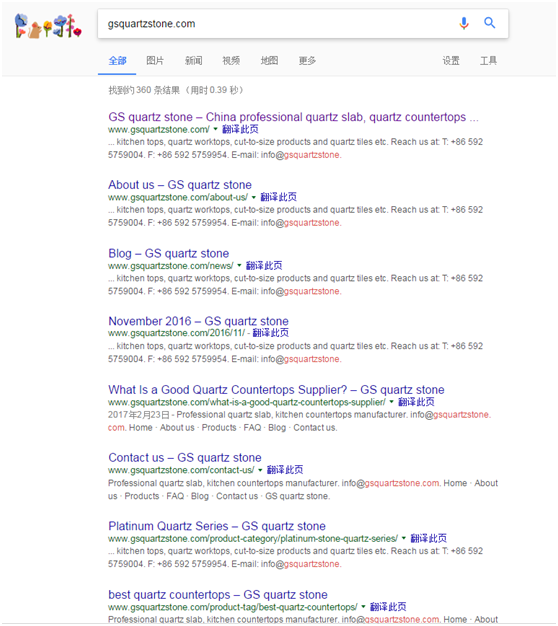The width and height of the screenshot is (558, 626).
Task: Click the '2017年2月23日' date snippet
Action: pos(139,415)
